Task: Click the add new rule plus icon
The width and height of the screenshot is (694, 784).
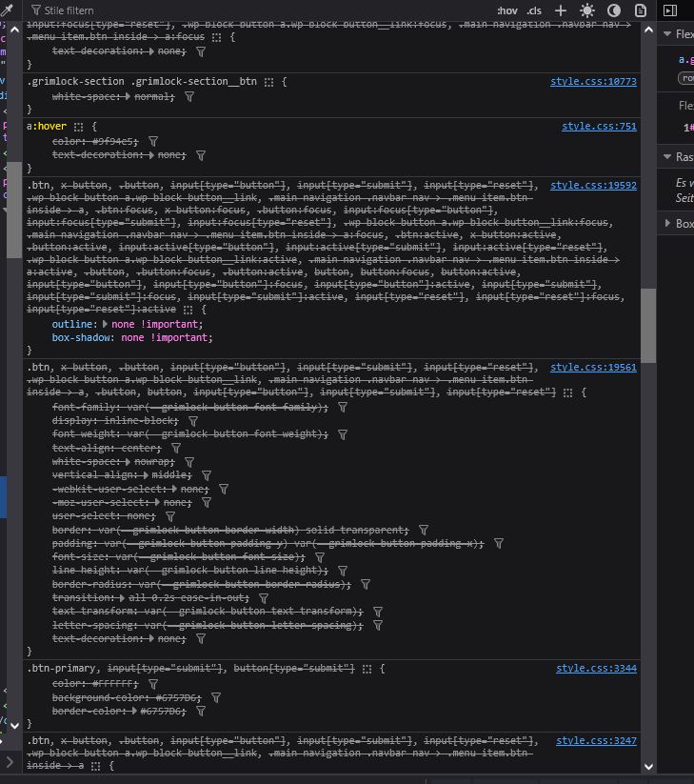Action: point(561,10)
